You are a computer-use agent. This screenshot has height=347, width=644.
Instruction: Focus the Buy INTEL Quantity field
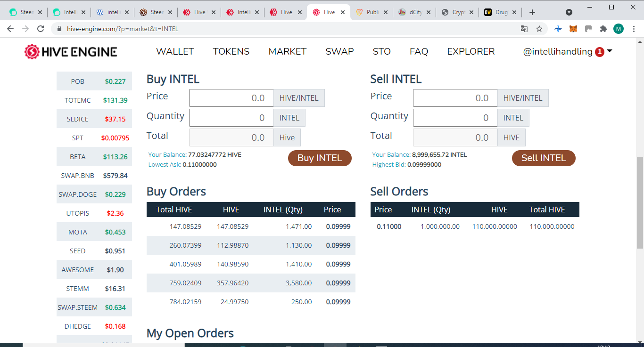coord(231,118)
